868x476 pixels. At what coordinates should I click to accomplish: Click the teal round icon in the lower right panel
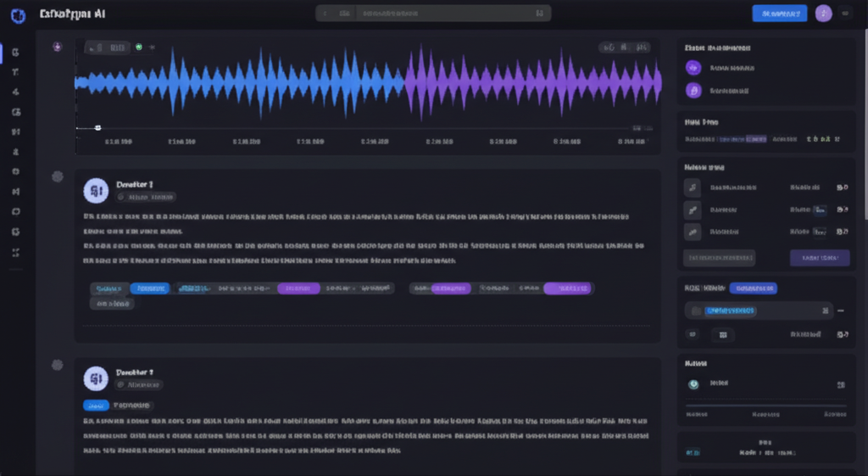(x=693, y=384)
